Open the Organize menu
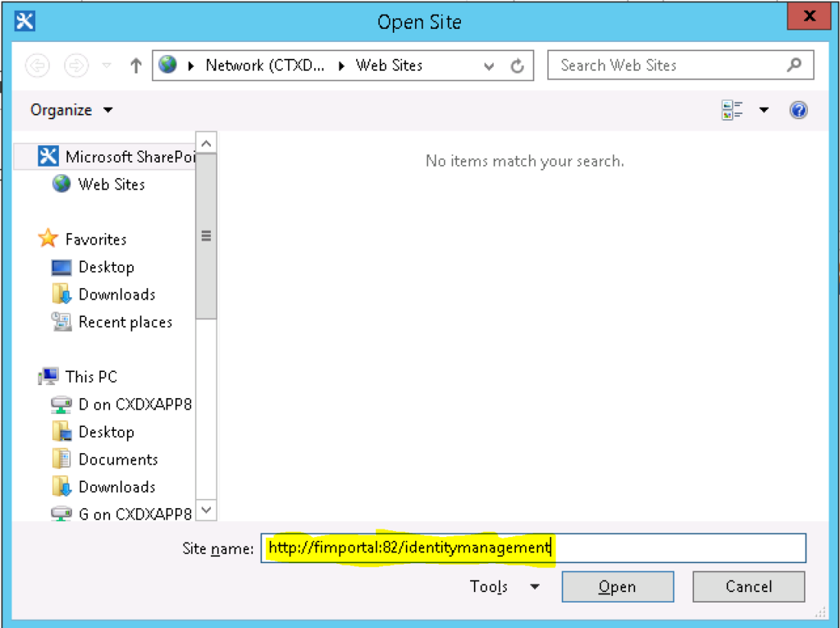The width and height of the screenshot is (840, 628). [x=71, y=110]
